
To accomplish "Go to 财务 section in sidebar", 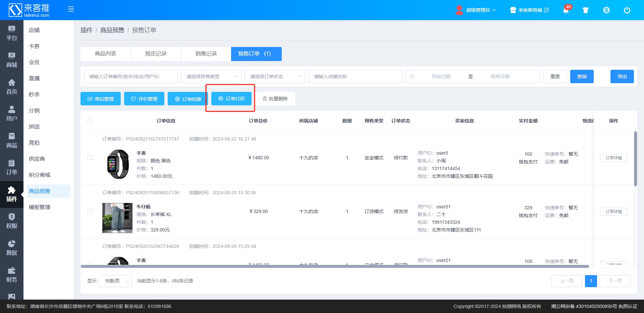I will click(12, 275).
